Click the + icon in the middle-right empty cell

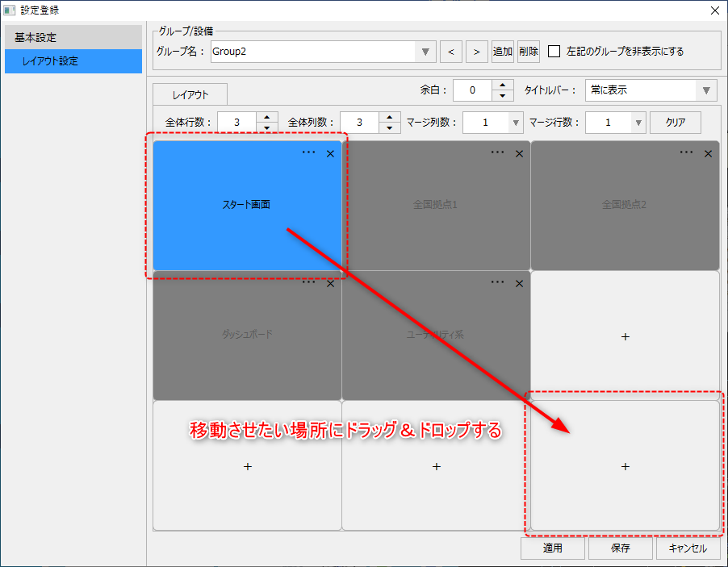pos(625,336)
